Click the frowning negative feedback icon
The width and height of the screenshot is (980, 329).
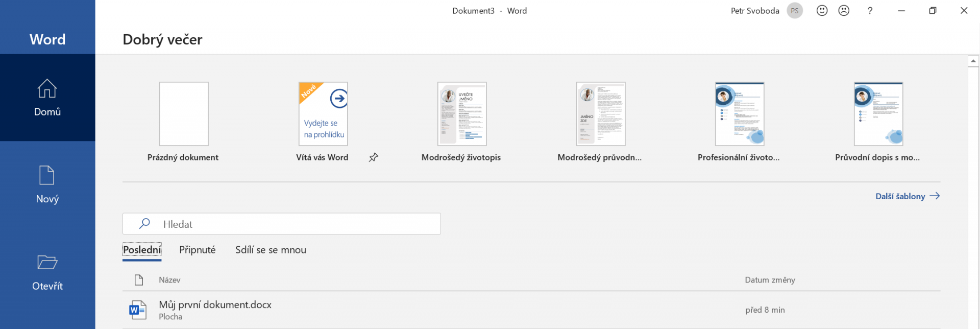coord(844,10)
